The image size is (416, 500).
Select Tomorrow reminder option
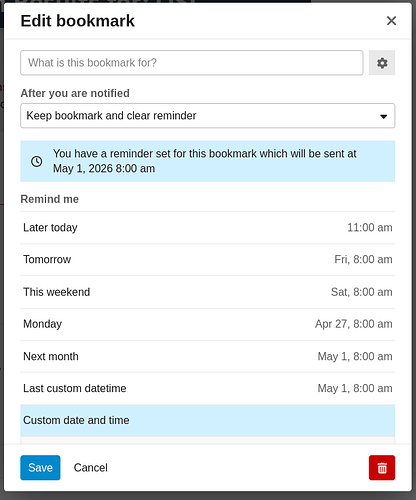tap(208, 260)
